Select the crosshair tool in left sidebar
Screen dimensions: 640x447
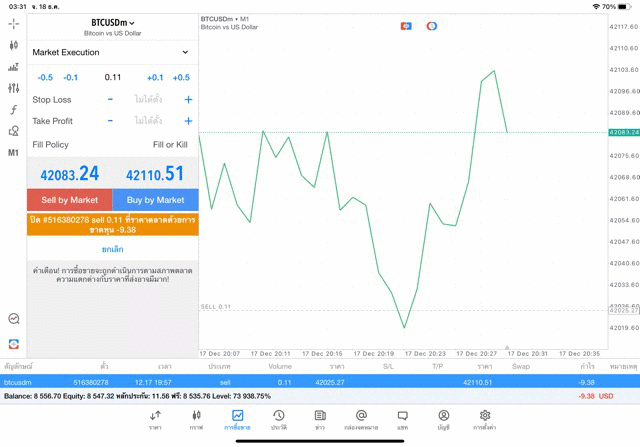pos(13,45)
